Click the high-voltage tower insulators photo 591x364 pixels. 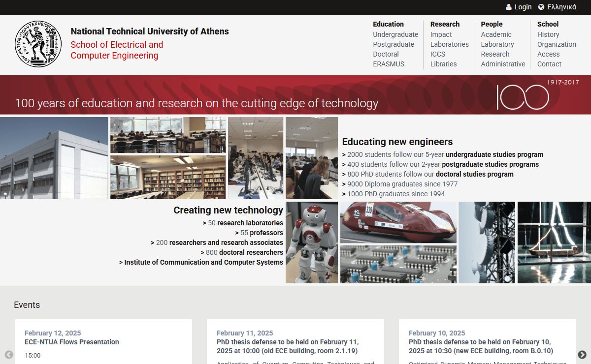(x=487, y=243)
